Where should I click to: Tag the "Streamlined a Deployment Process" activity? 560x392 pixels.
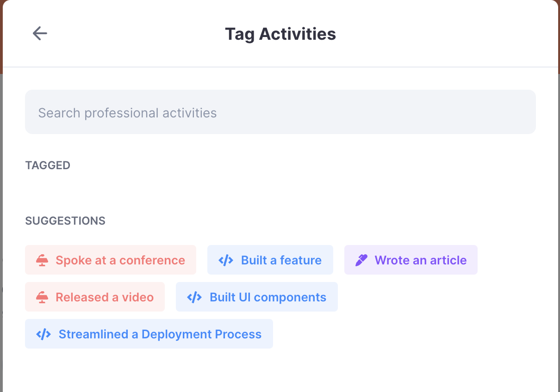149,334
